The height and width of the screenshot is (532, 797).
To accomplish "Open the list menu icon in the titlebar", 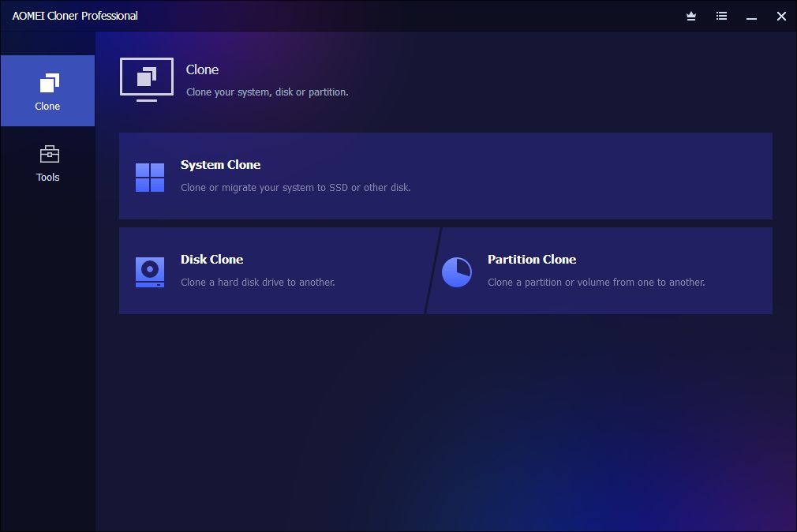I will [x=721, y=16].
